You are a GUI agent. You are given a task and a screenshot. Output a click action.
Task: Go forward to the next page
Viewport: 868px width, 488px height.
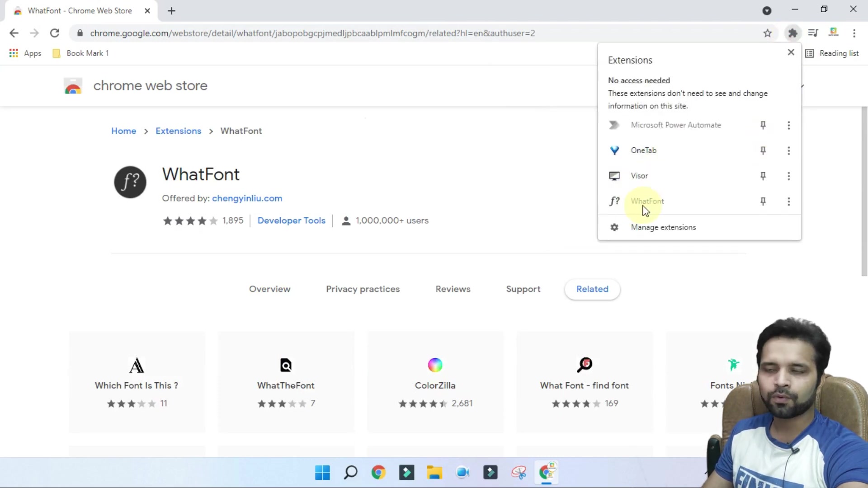[x=34, y=33]
